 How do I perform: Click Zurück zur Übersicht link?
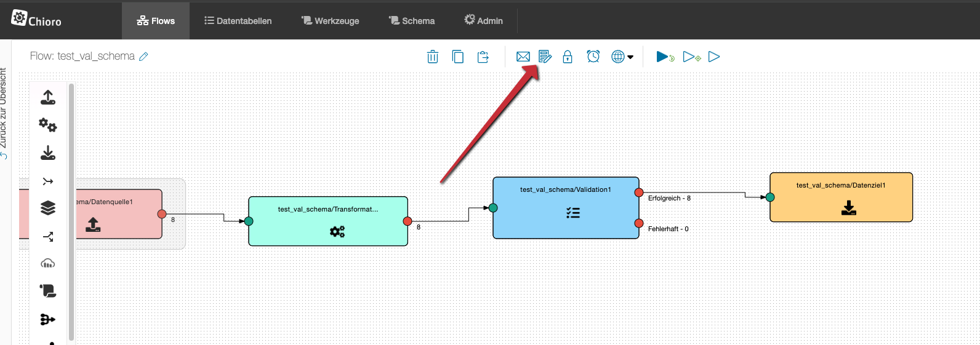point(4,114)
